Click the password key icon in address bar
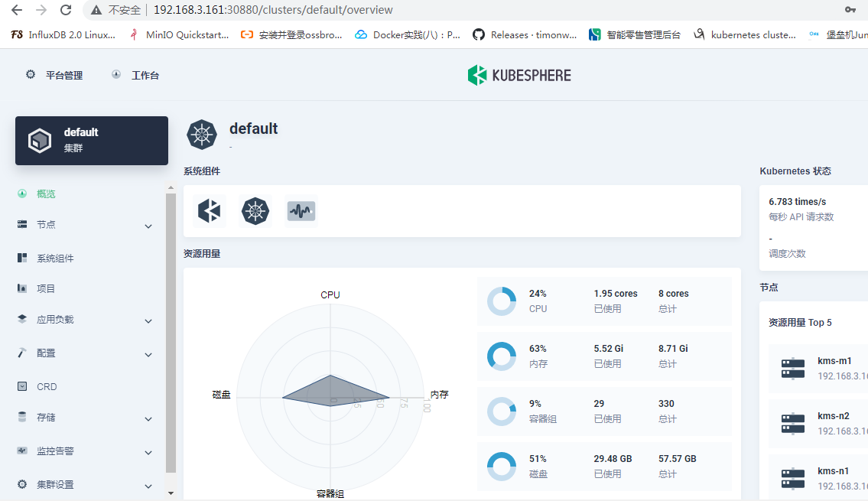The image size is (868, 501). coord(850,9)
